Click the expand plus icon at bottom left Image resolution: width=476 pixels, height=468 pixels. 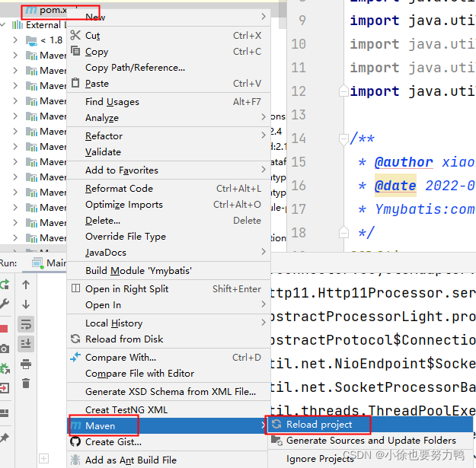pyautogui.click(x=43, y=458)
